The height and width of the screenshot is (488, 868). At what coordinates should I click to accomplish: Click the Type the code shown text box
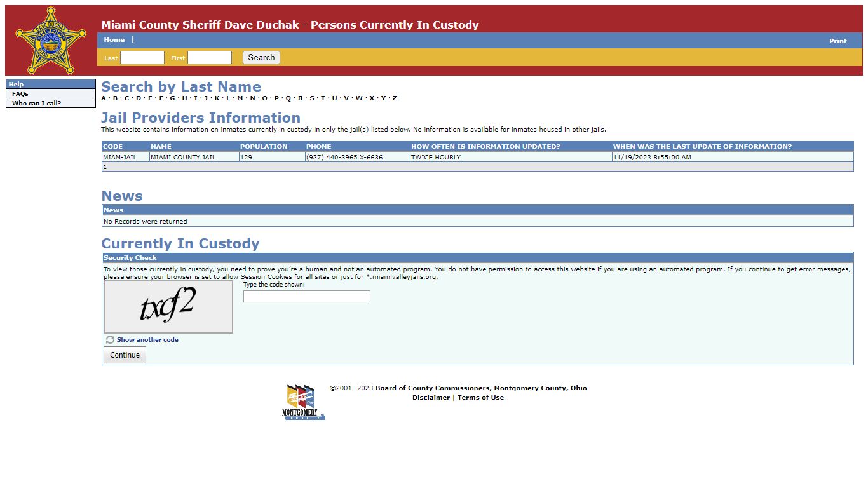(306, 297)
